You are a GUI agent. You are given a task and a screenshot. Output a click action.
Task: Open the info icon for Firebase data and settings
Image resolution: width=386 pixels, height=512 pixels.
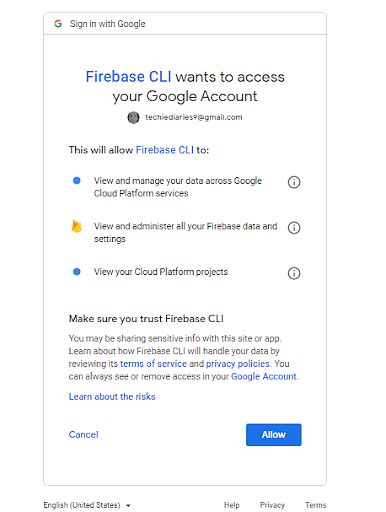[294, 228]
